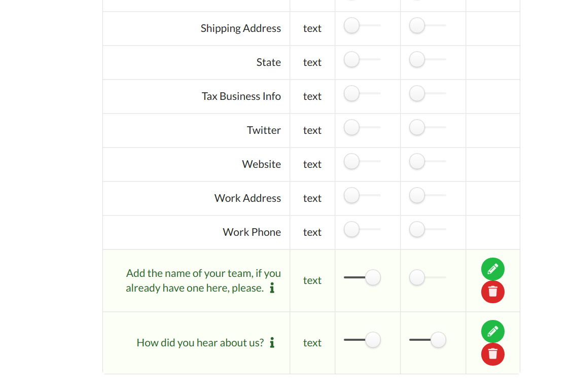Screen dimensions: 572x392
Task: Edit the 'How did you hear about us?' question
Action: pos(492,332)
